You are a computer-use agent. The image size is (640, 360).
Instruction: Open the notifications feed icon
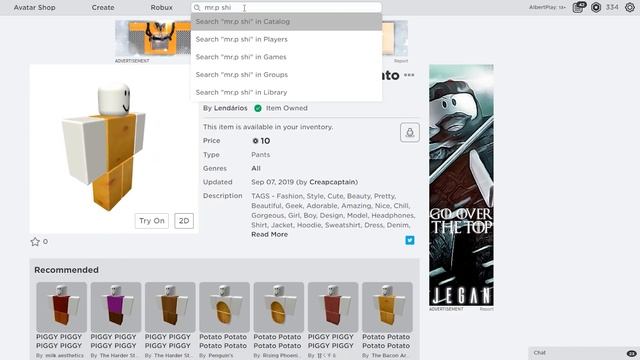578,7
